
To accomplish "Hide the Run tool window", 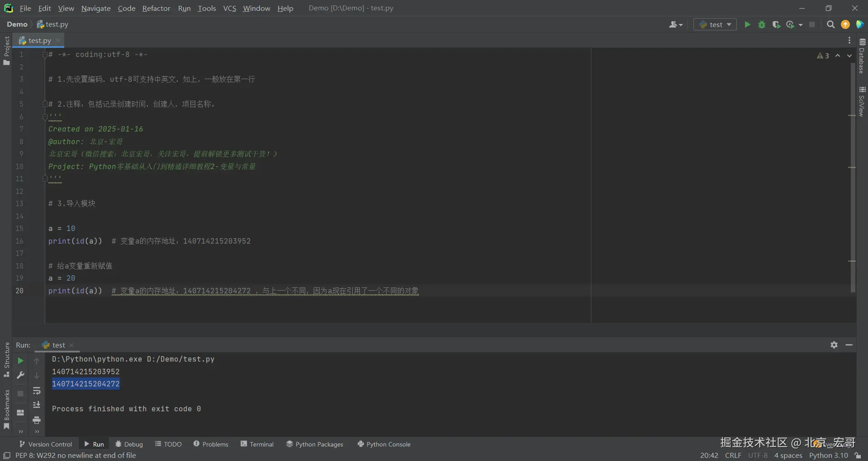I will pyautogui.click(x=849, y=345).
